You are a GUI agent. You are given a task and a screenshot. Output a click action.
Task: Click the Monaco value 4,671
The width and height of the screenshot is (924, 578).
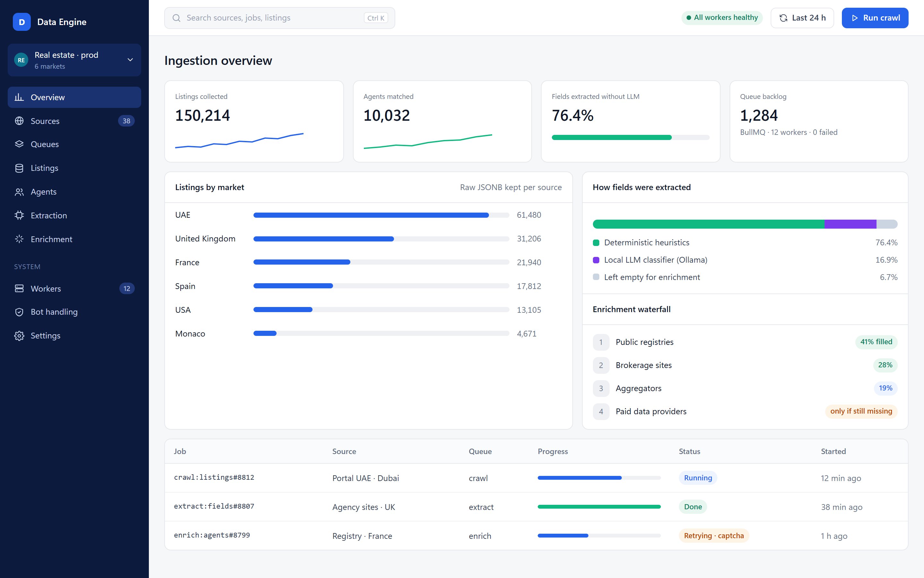[x=526, y=334]
